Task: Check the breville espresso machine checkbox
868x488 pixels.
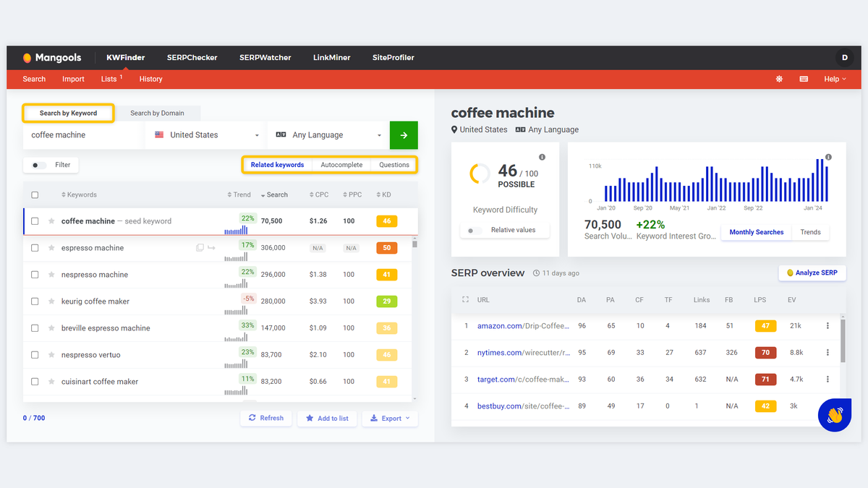Action: point(35,328)
